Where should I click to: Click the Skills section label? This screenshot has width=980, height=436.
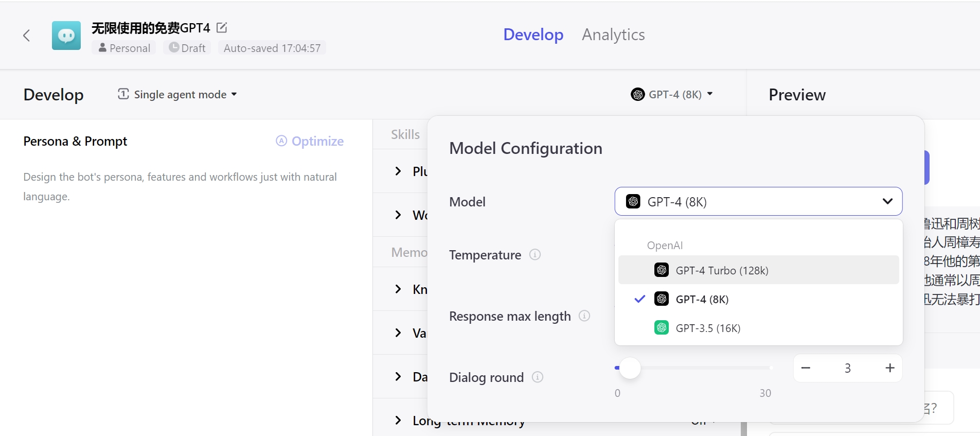pyautogui.click(x=405, y=134)
